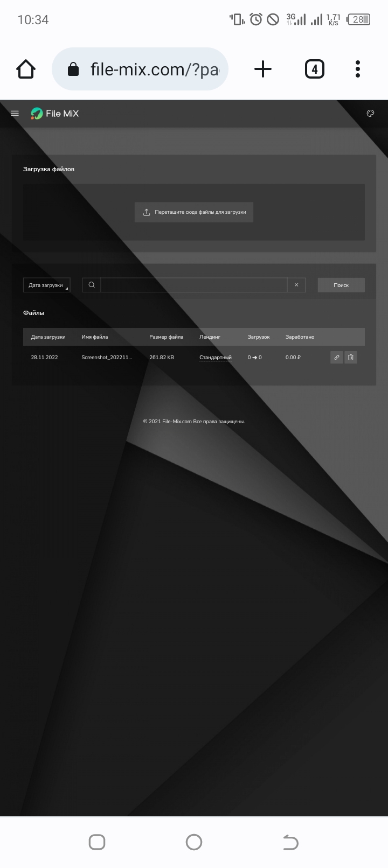Open a new browser tab
Screen dimensions: 388x868
tap(262, 69)
